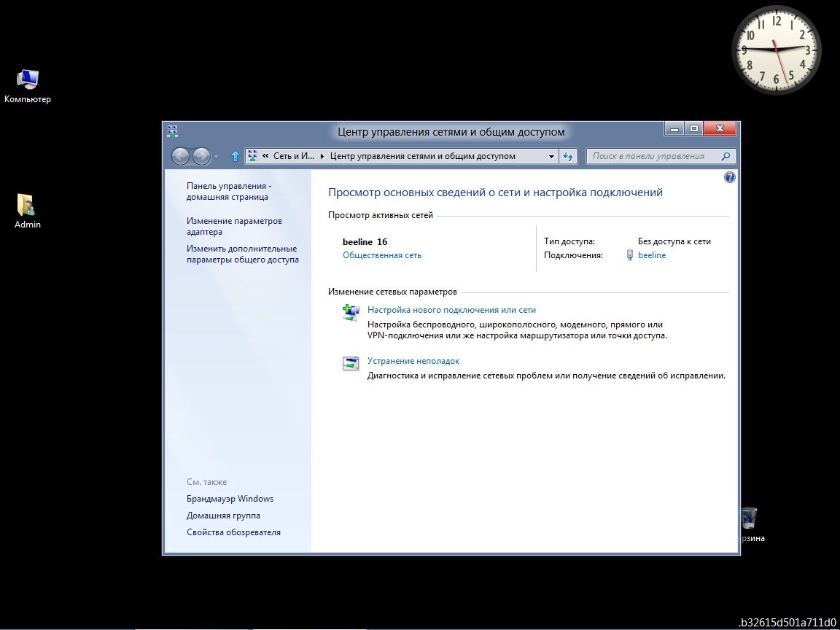The width and height of the screenshot is (840, 630).
Task: Click the new connection setup icon
Action: point(351,312)
